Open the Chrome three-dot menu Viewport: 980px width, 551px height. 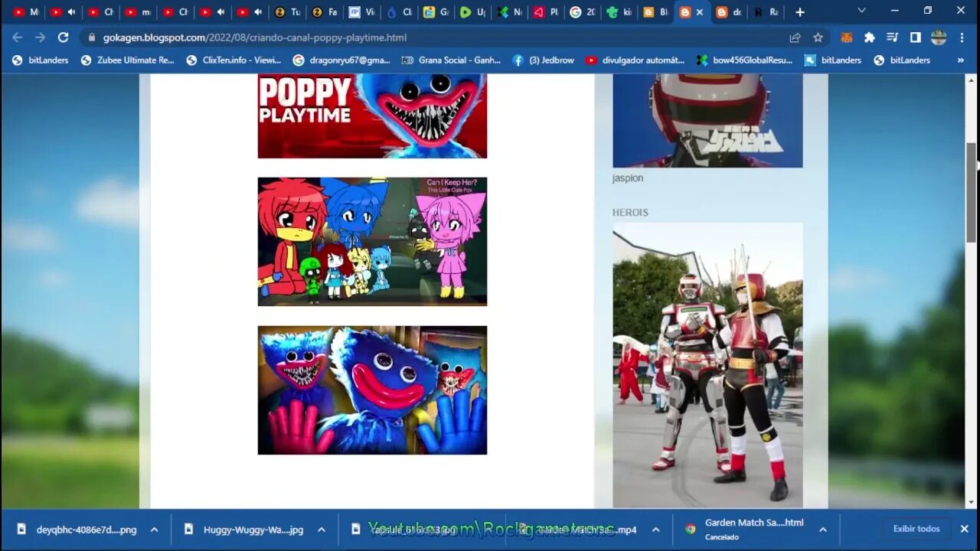click(x=962, y=37)
